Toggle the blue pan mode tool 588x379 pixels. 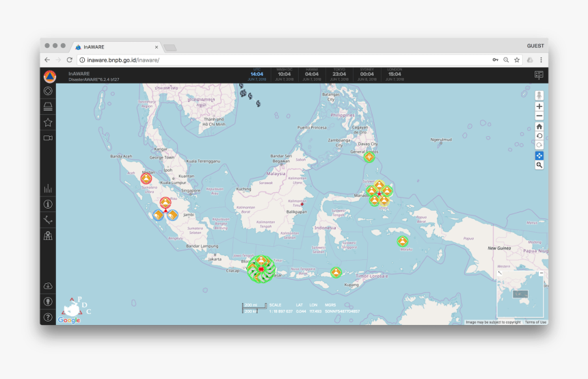click(x=539, y=156)
